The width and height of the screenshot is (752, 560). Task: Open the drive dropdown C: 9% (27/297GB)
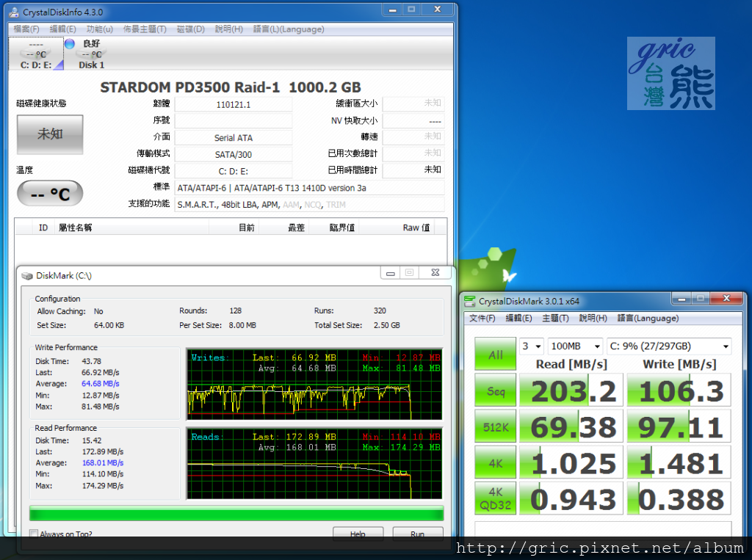[669, 346]
